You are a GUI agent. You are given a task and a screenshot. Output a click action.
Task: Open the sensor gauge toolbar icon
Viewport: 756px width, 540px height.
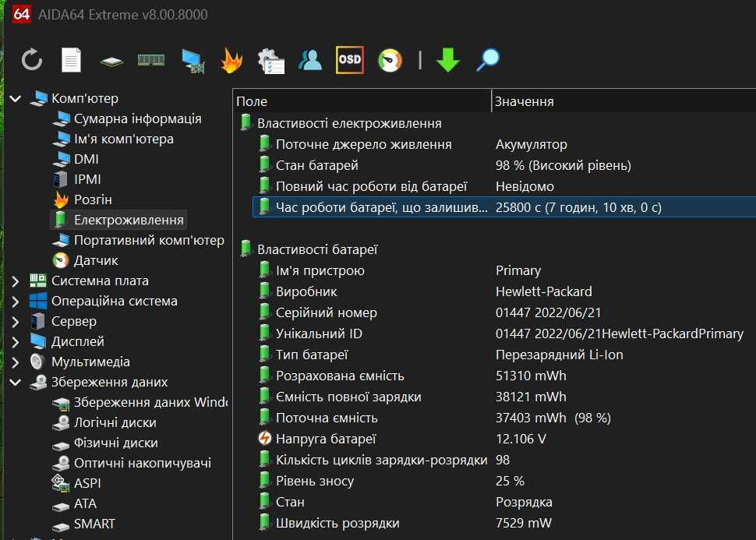pyautogui.click(x=390, y=60)
